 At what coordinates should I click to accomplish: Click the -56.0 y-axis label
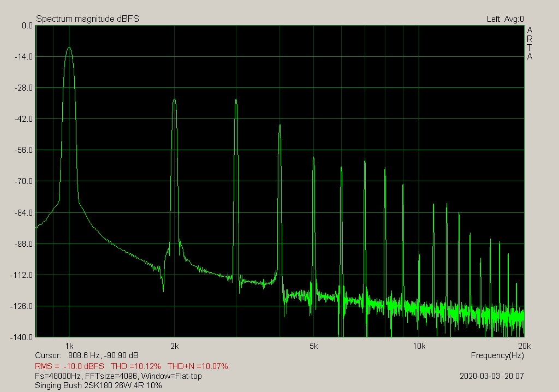23,150
